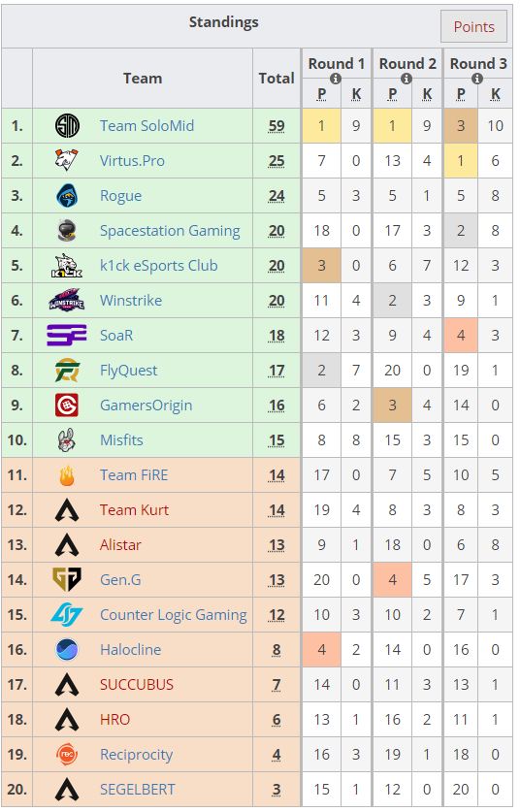Click the Team SoloMid logo icon
The image size is (521, 812).
[67, 126]
